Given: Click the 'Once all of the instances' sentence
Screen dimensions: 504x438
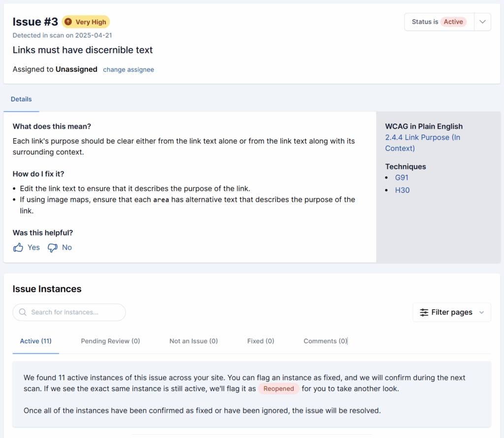Looking at the screenshot, I should pos(202,410).
